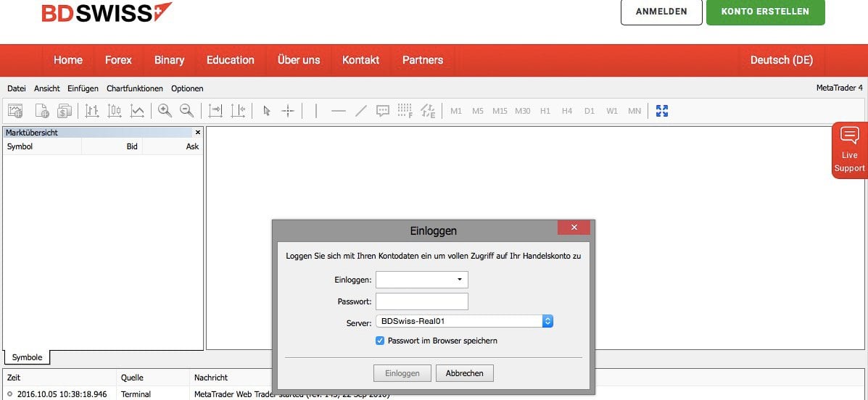The height and width of the screenshot is (400, 868).
Task: Open the Optionen menu
Action: (x=187, y=88)
